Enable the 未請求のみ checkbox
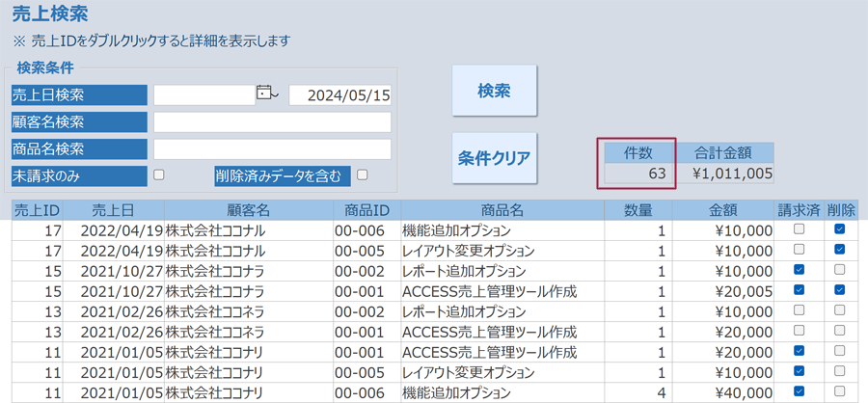Viewport: 868px width, 403px height. 159,175
